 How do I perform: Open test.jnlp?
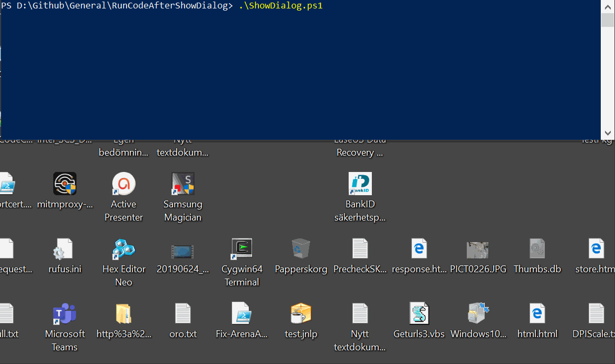point(301,314)
